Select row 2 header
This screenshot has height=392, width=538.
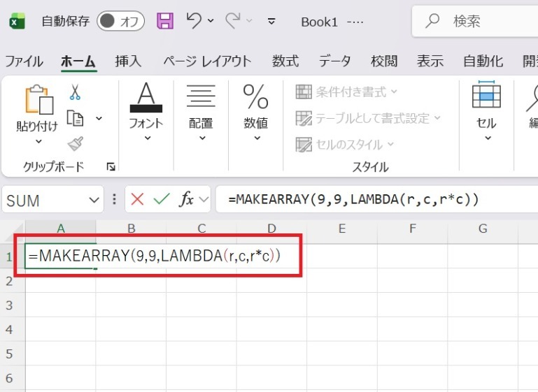[9, 281]
